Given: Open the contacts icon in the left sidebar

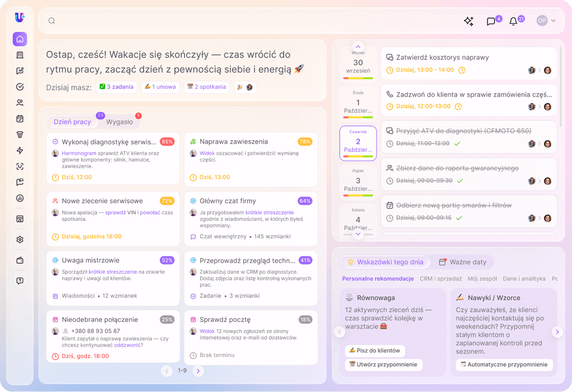Looking at the screenshot, I should pos(20,103).
